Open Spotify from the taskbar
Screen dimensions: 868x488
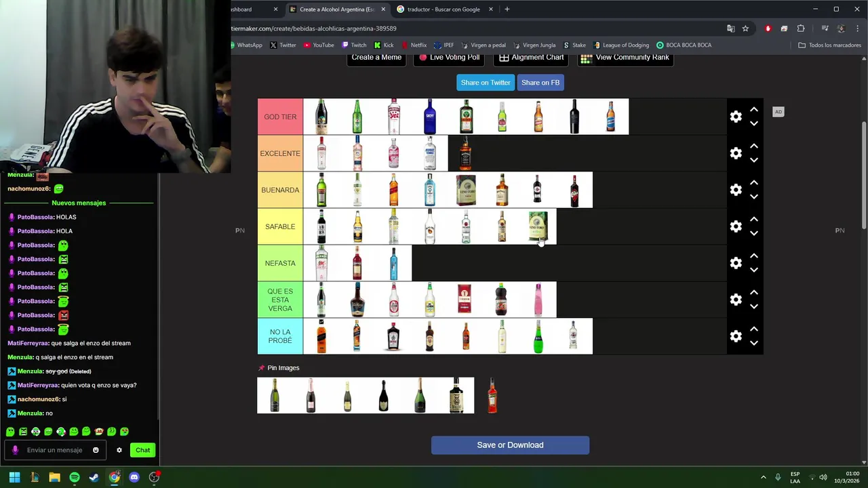[75, 477]
